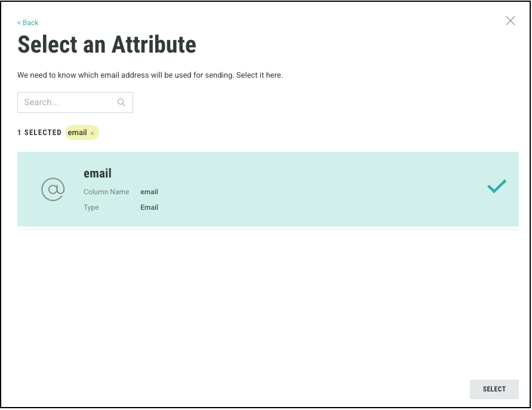The height and width of the screenshot is (410, 532).
Task: Click the '1 SELECTED' counter label
Action: (39, 133)
